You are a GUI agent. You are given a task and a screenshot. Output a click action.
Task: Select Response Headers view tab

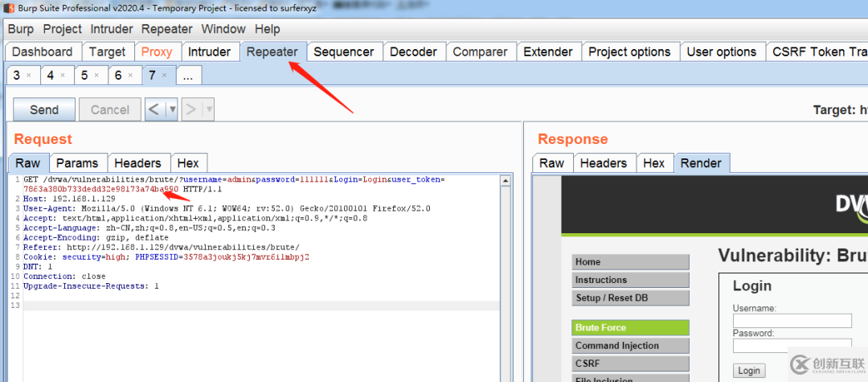click(x=604, y=163)
